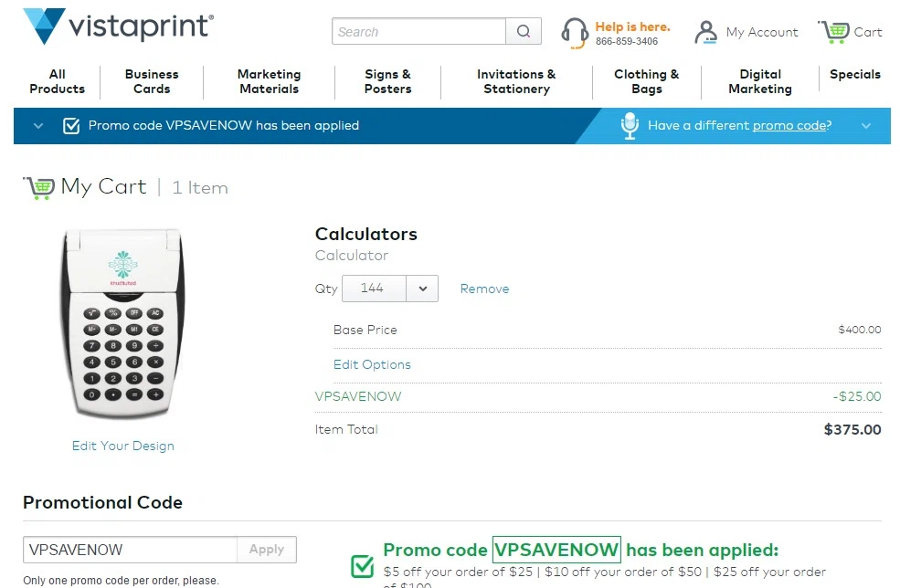This screenshot has height=588, width=900.
Task: Click the 866-859-3406 phone number
Action: tap(626, 41)
